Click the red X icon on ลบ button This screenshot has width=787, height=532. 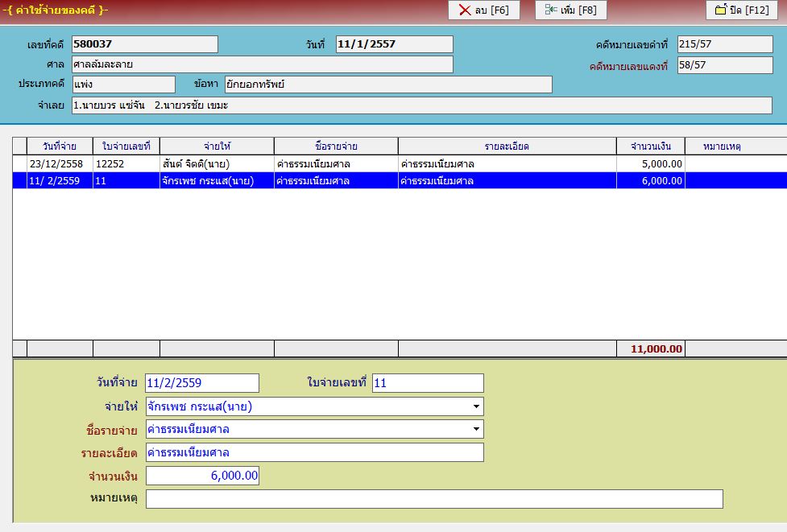point(465,10)
